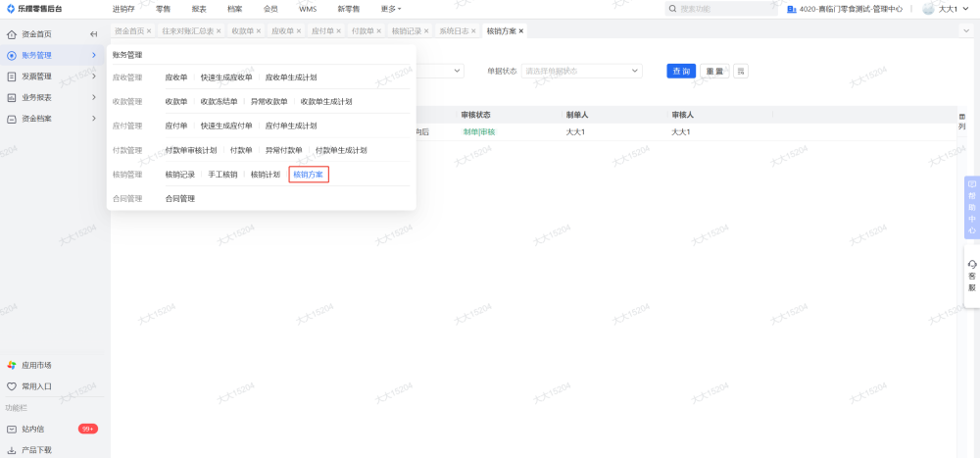Image resolution: width=980 pixels, height=458 pixels.
Task: Close the 应付单 tab
Action: click(339, 30)
